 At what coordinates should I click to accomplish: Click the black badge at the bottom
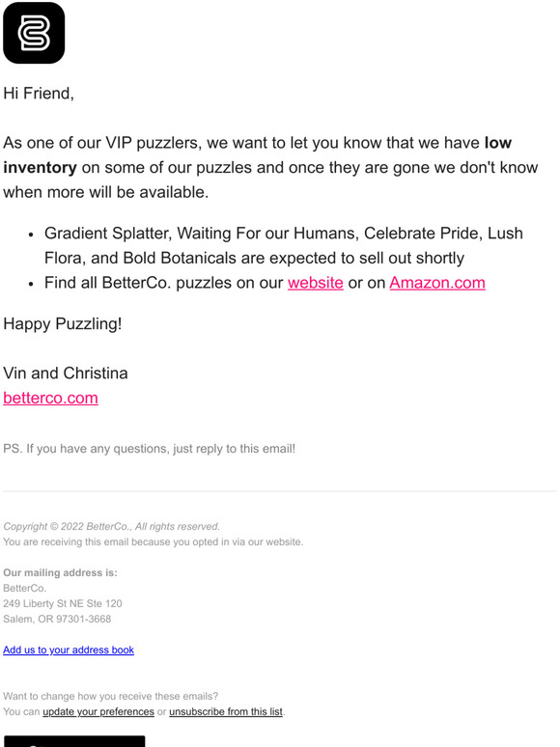74,741
